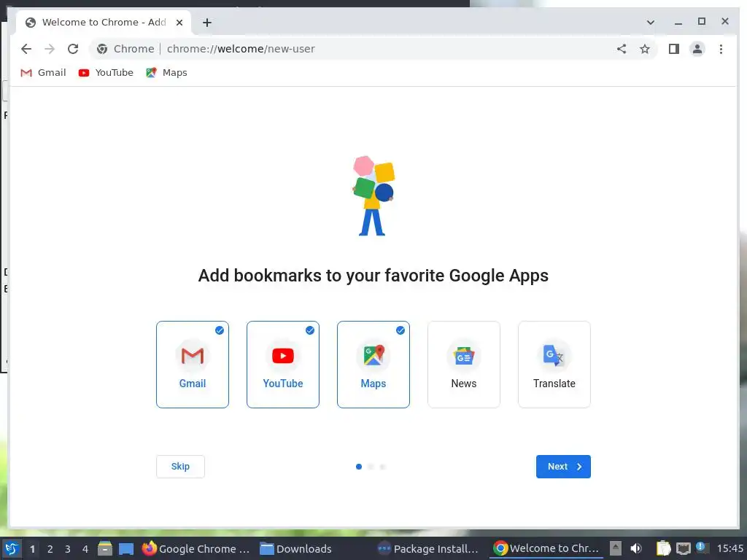
Task: Click the update notifier tray icon
Action: pyautogui.click(x=701, y=547)
